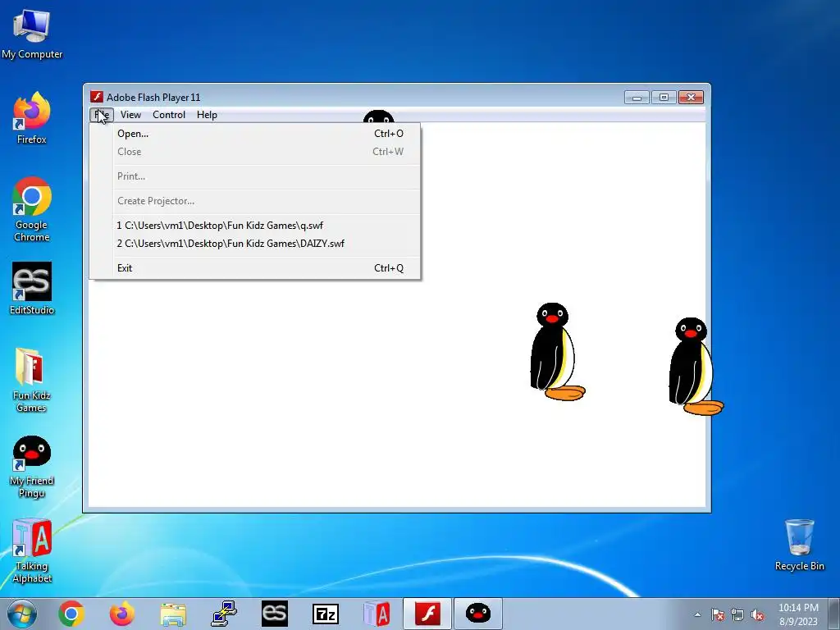
Task: Open EditStudio from the taskbar
Action: pos(275,614)
